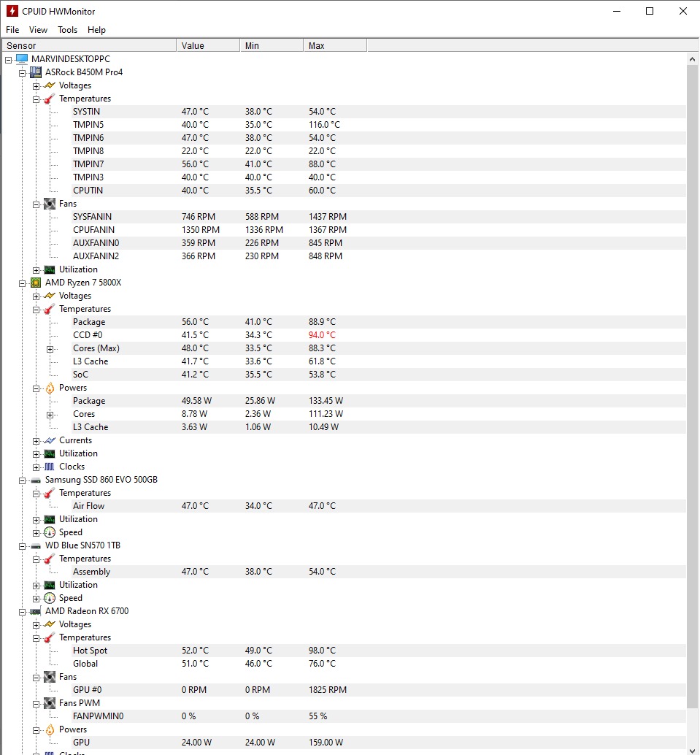Click the vertical scrollbar thumb
The image size is (700, 755).
coord(692,388)
